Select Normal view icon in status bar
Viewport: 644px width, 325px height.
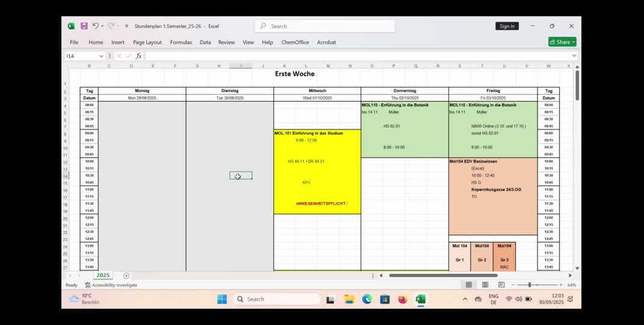(x=469, y=285)
